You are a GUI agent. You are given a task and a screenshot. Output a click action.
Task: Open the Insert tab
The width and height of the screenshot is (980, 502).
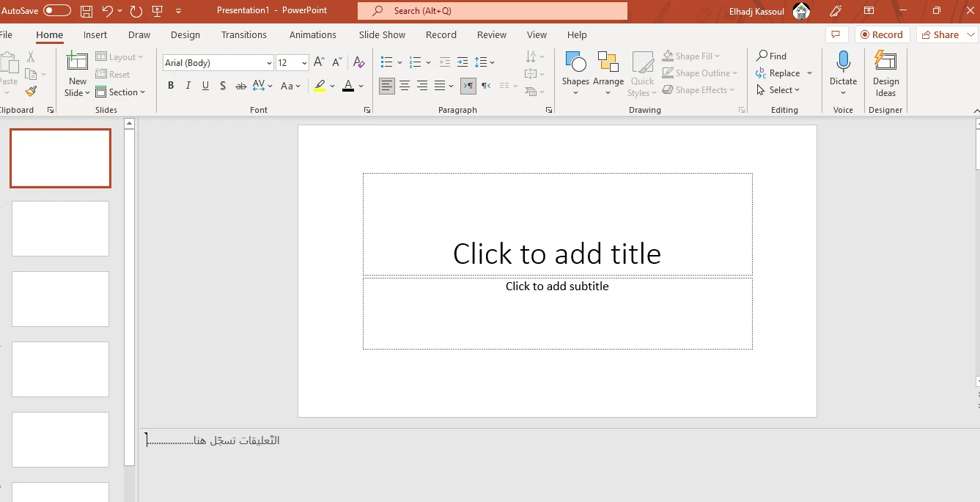95,34
